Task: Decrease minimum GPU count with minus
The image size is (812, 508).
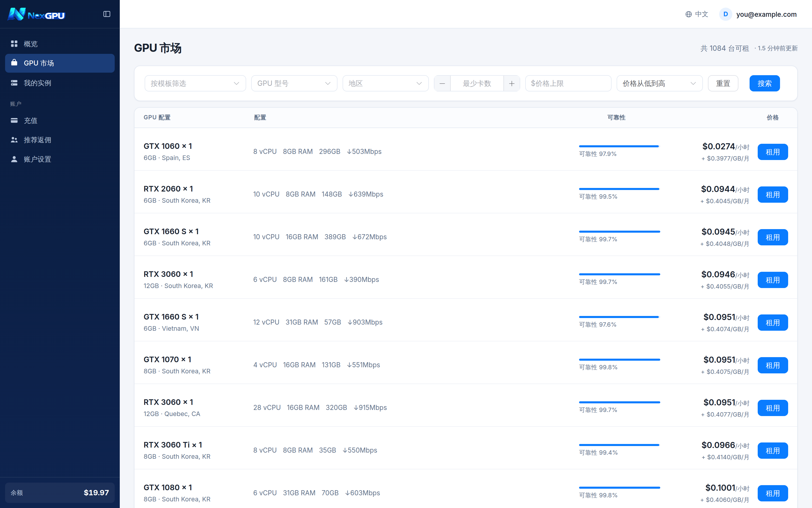Action: [x=442, y=83]
